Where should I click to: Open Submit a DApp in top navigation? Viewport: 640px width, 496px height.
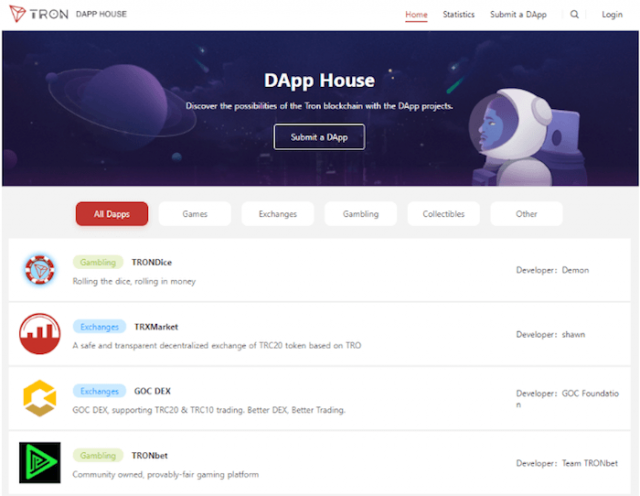click(x=518, y=14)
